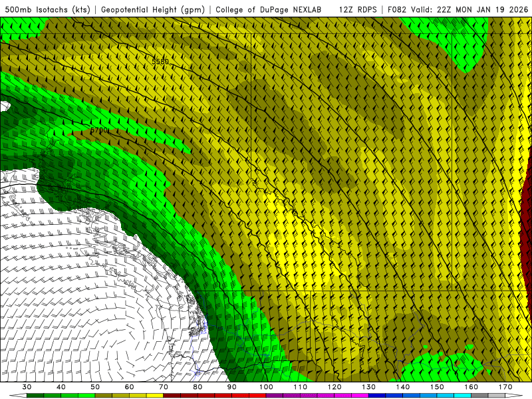The height and width of the screenshot is (399, 532).
Task: Select the dark blue 130-135 kt legend swatch
Action: pyautogui.click(x=377, y=396)
